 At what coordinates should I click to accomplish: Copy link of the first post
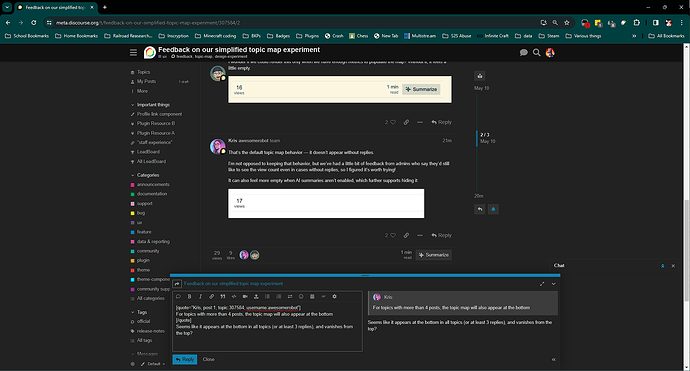tap(406, 122)
